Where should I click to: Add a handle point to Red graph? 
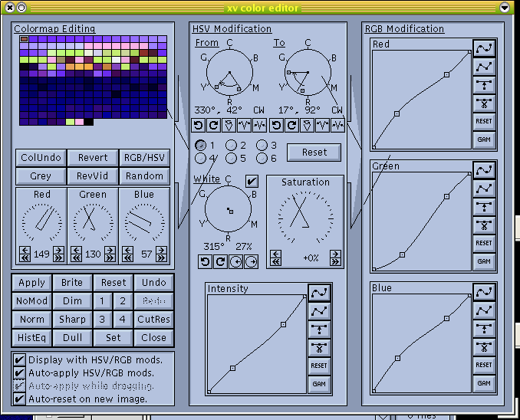(484, 85)
